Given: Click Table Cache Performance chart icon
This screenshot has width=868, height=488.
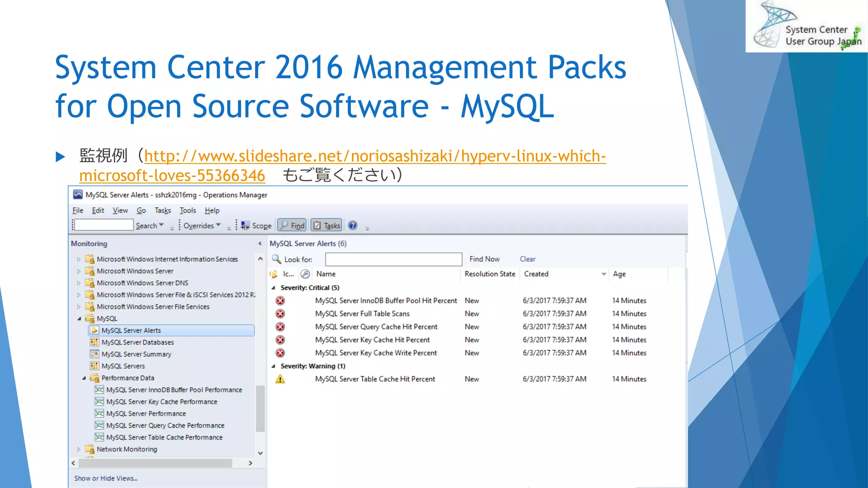Looking at the screenshot, I should click(99, 437).
